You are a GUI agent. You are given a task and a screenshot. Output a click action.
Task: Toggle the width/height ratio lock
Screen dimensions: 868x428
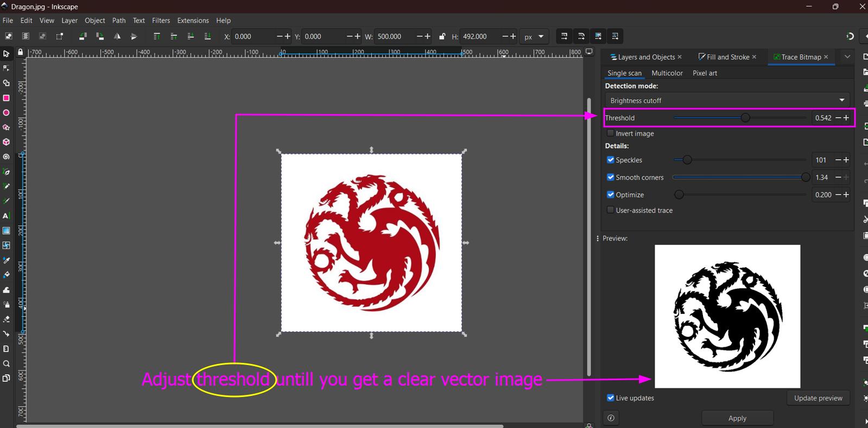(442, 36)
